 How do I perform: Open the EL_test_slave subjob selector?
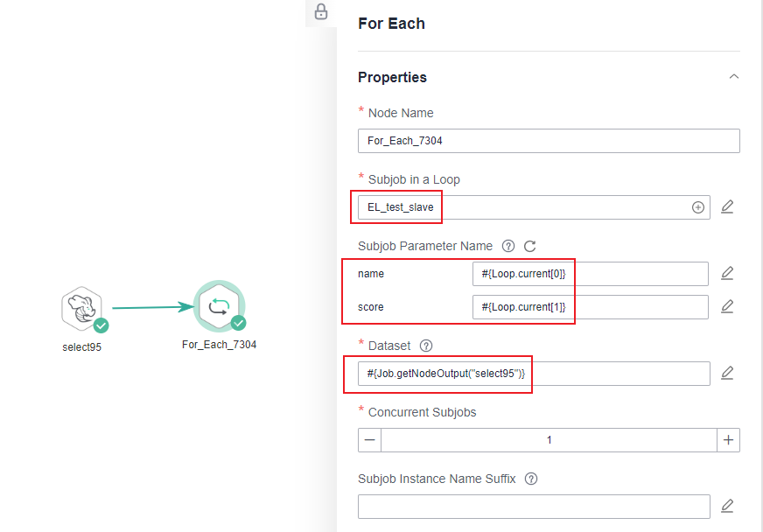[x=534, y=207]
